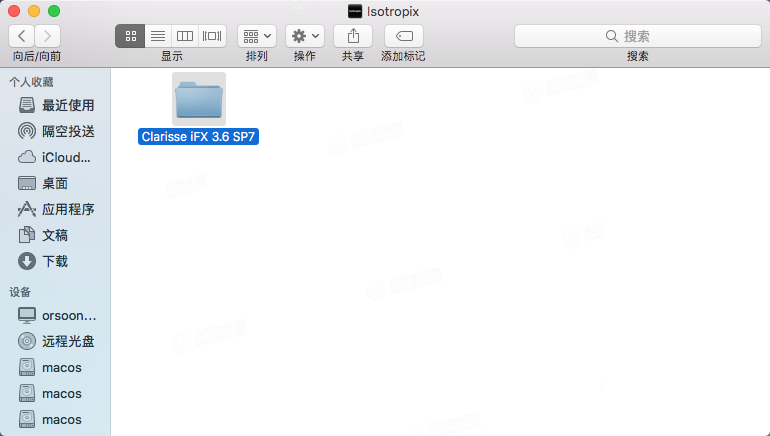Switch to list view
Image resolution: width=770 pixels, height=436 pixels.
click(x=158, y=36)
